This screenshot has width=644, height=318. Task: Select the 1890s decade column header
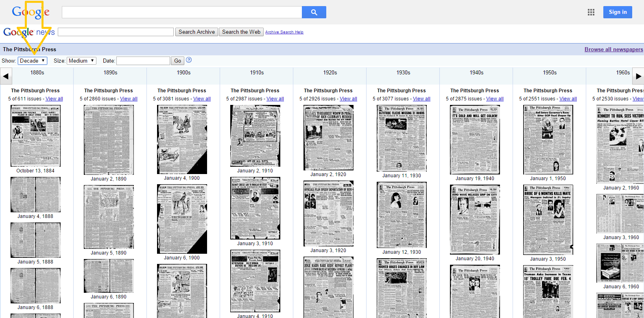110,72
